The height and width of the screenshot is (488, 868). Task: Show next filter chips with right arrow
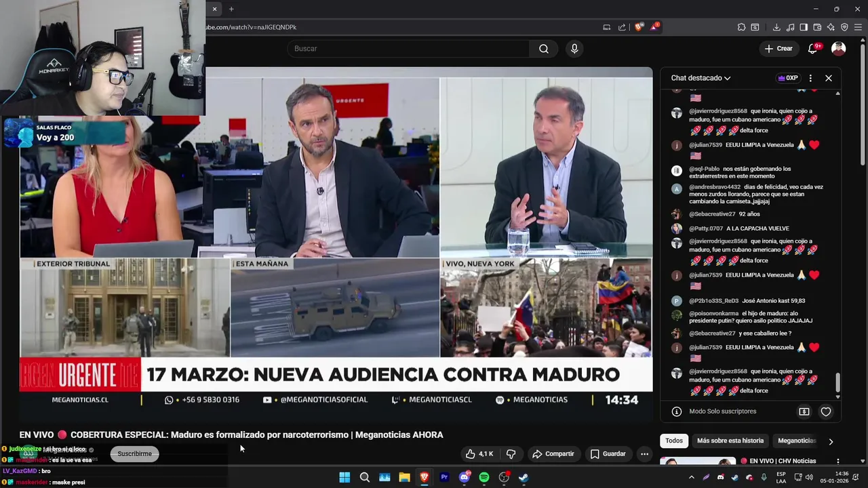point(831,441)
